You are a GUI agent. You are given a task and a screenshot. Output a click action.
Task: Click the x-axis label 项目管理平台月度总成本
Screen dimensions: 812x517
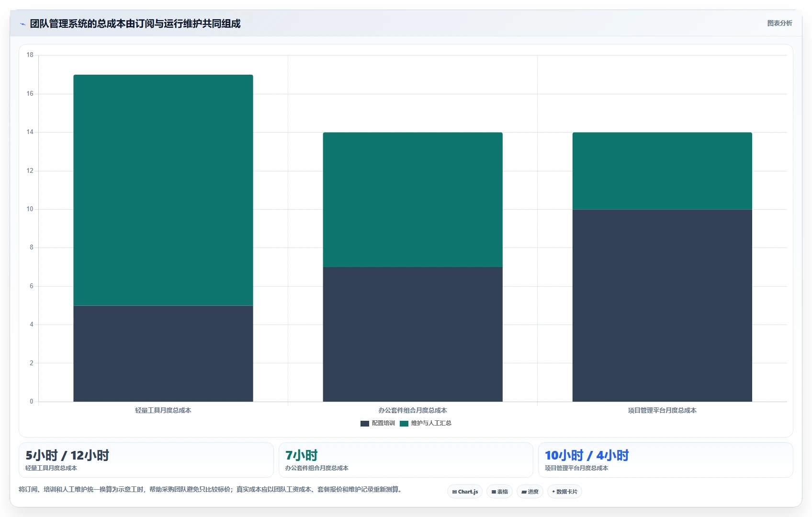662,410
